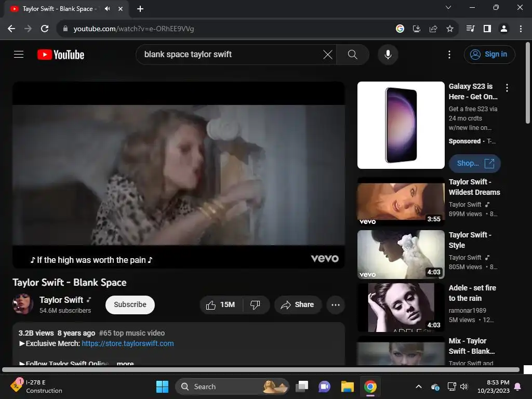The width and height of the screenshot is (532, 399).
Task: Like the video with thumbs up
Action: click(x=221, y=304)
